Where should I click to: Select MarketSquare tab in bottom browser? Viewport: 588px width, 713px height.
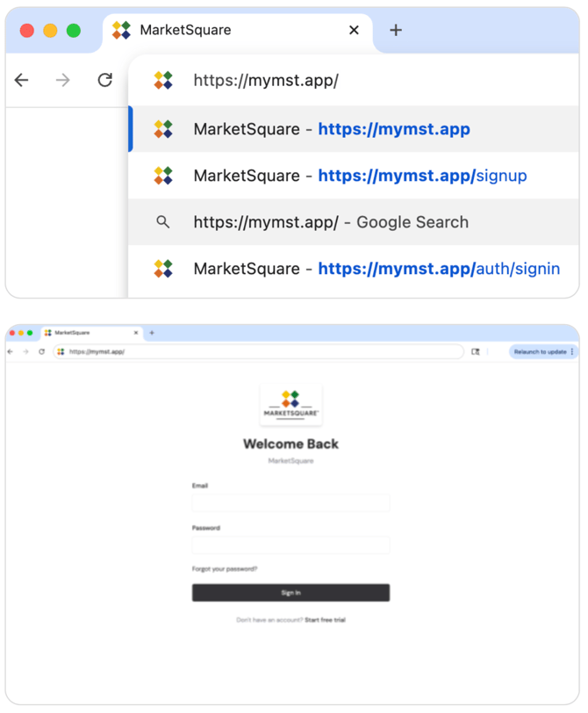[92, 333]
